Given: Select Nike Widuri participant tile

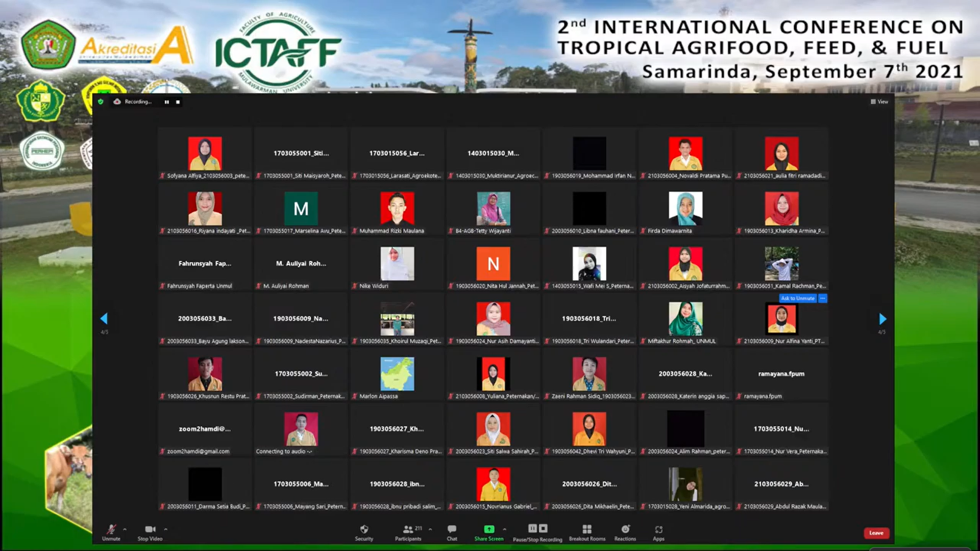Looking at the screenshot, I should point(397,264).
